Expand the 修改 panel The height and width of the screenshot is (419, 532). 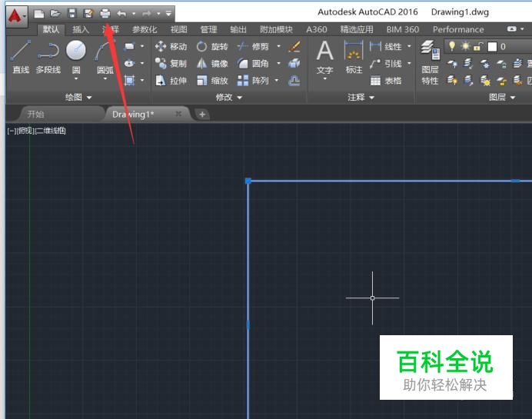[x=229, y=98]
